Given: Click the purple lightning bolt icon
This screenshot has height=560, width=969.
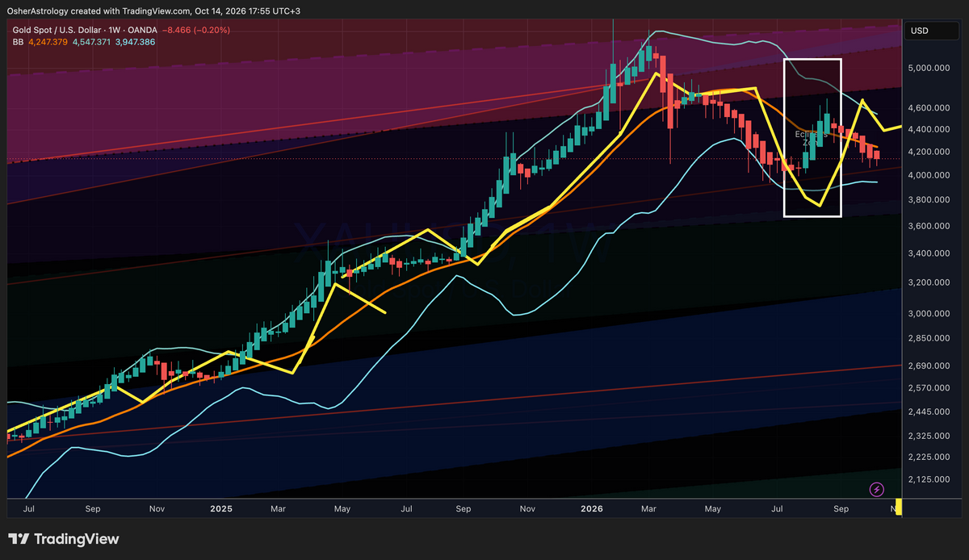Looking at the screenshot, I should click(x=876, y=489).
